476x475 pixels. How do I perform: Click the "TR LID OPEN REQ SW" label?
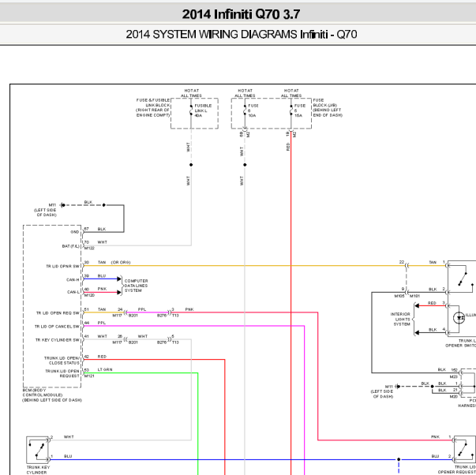coord(58,313)
